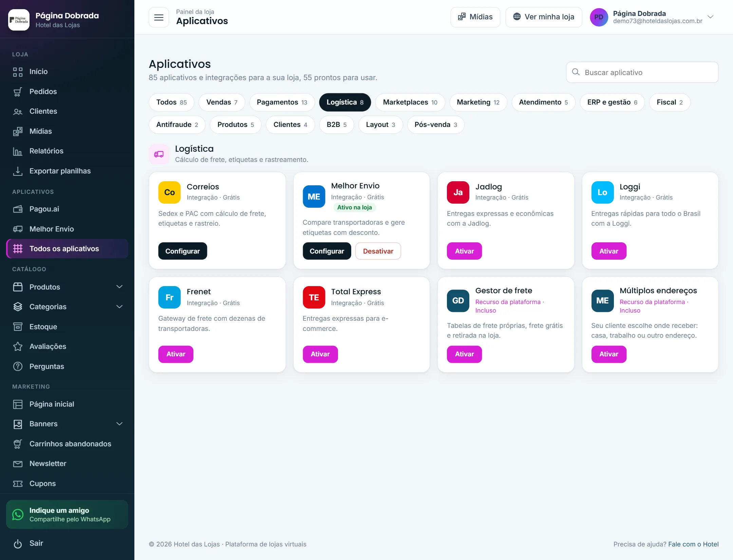Screen dimensions: 733x560
Task: Select the Marketplaces filter tab
Action: [x=410, y=102]
